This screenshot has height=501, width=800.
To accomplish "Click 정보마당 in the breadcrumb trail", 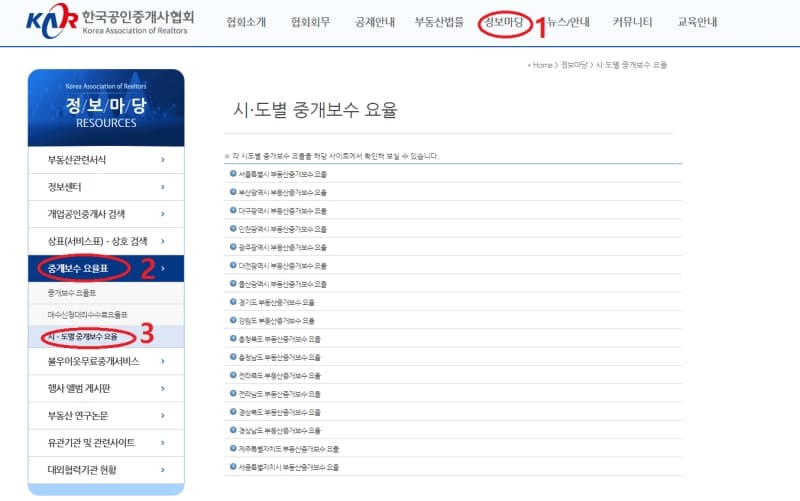I will 574,65.
